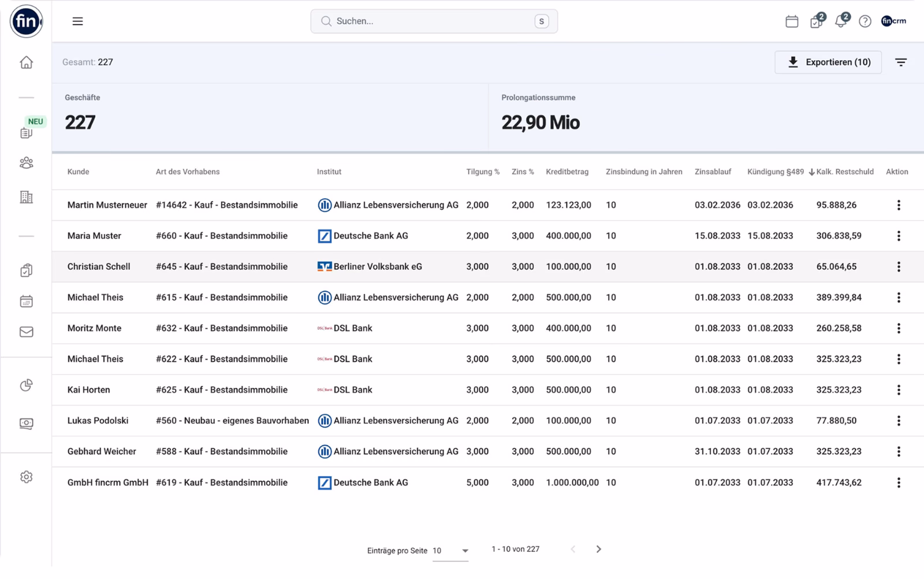Open the fincrm account menu
924x579 pixels.
click(893, 21)
